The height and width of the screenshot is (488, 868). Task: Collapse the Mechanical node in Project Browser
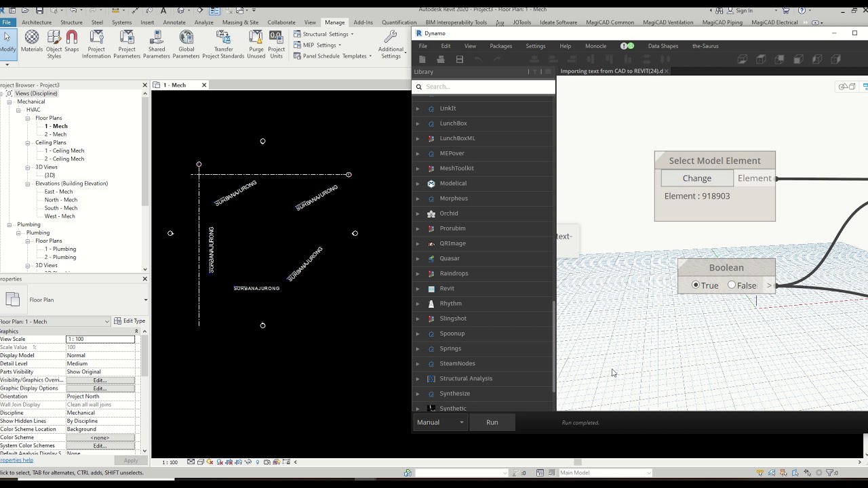point(9,102)
